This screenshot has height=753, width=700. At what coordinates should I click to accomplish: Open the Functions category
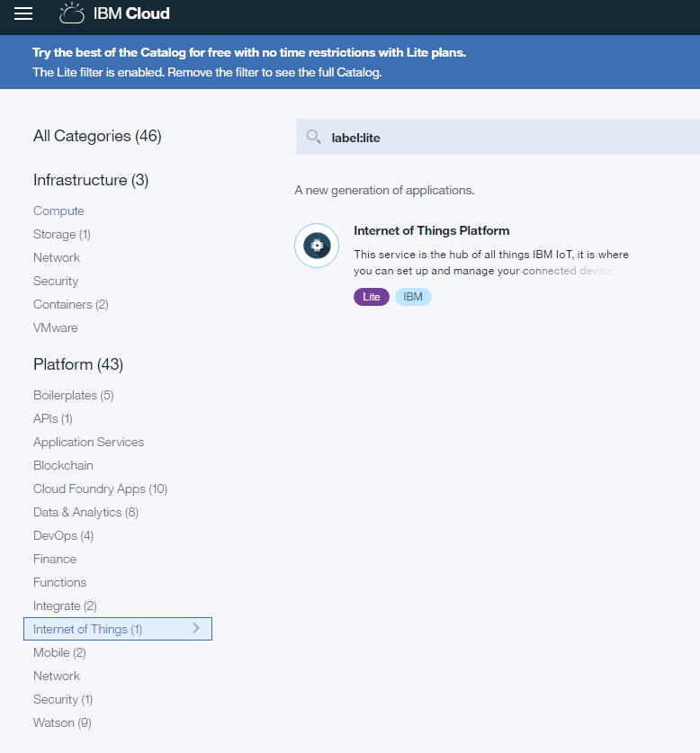coord(59,583)
